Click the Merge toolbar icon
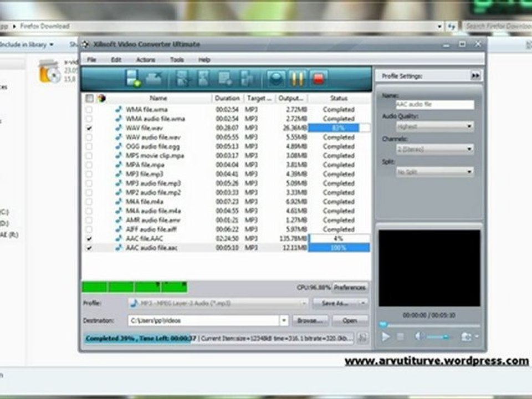The image size is (532, 399). click(247, 79)
